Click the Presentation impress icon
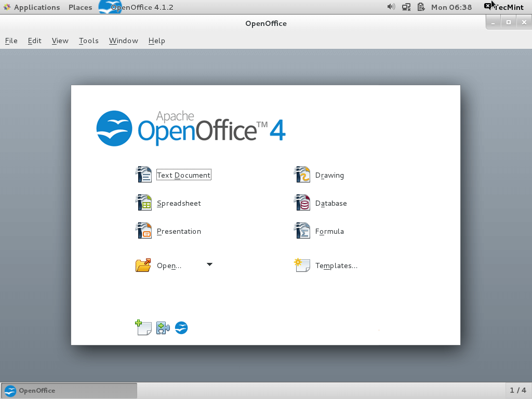Image resolution: width=532 pixels, height=399 pixels. (143, 231)
